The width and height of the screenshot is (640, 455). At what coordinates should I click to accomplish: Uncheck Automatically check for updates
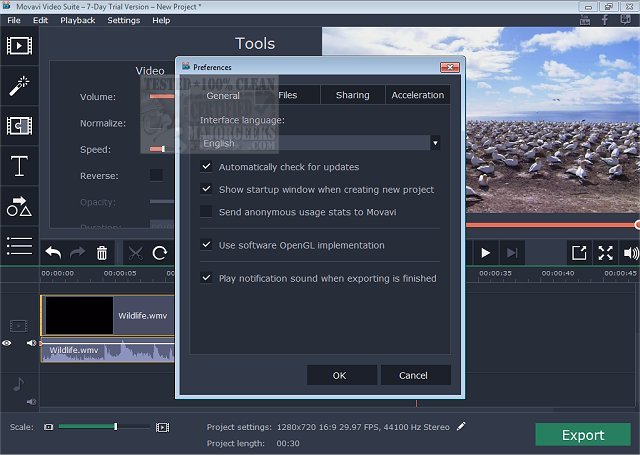(x=206, y=167)
